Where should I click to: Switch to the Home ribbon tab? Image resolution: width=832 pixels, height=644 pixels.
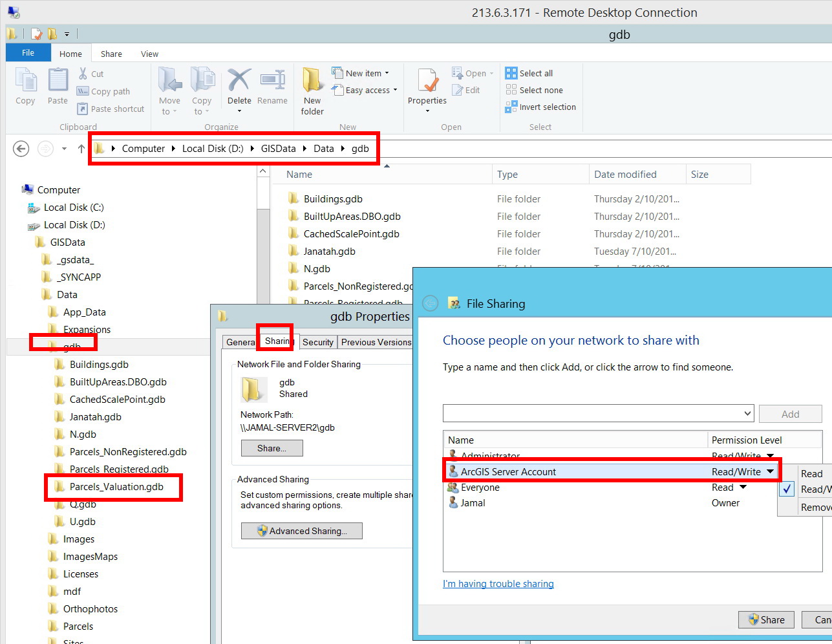70,54
